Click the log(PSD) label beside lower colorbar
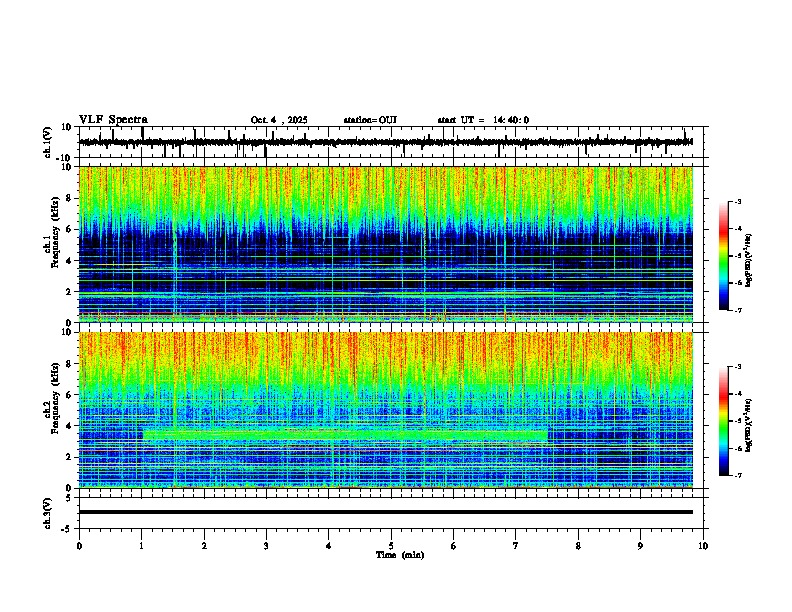The height and width of the screenshot is (612, 792). pyautogui.click(x=749, y=425)
